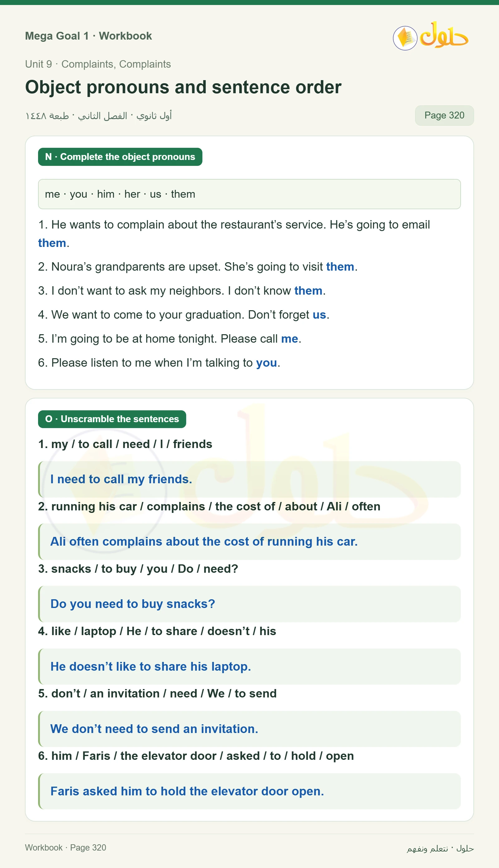Click answer box 'I need to call my friends.'

click(x=249, y=479)
